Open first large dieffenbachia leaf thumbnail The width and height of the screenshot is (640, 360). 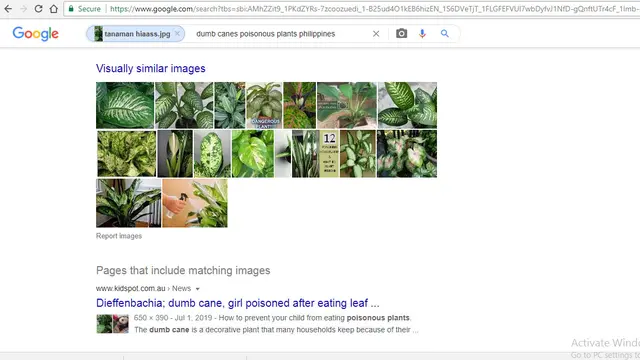pos(125,105)
